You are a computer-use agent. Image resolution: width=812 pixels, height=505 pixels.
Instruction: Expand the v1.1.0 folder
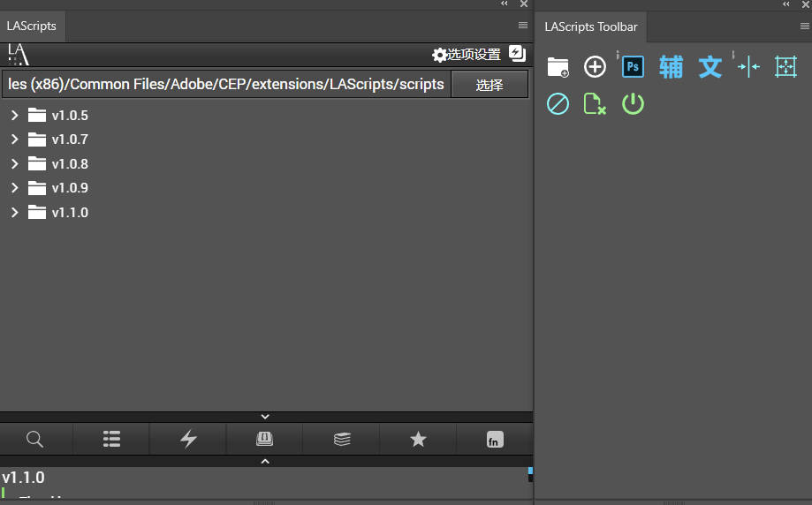tap(14, 212)
